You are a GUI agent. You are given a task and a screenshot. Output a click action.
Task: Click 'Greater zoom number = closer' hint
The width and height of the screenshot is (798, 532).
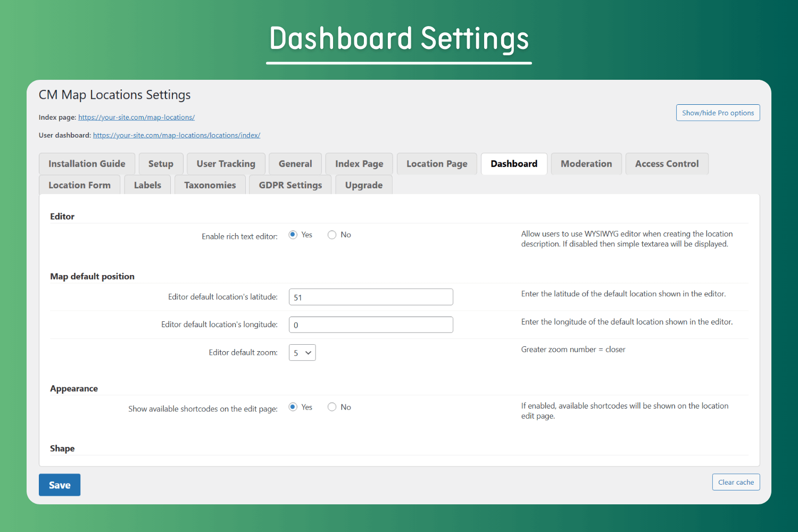point(573,350)
